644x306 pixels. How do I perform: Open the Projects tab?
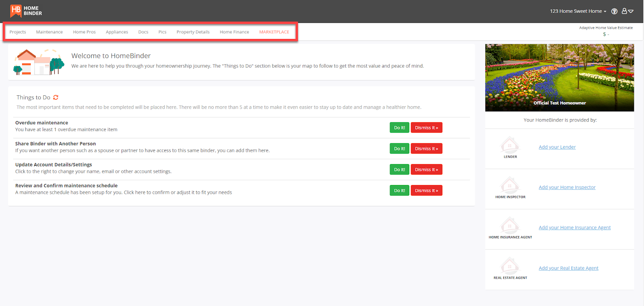coord(18,32)
